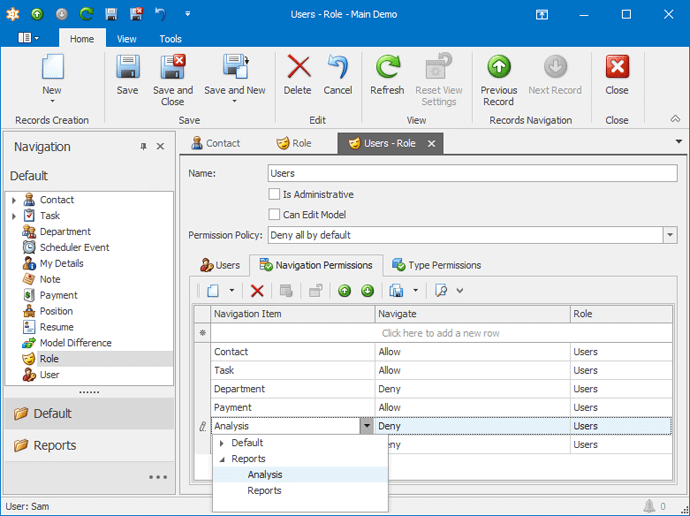The height and width of the screenshot is (516, 690).
Task: Open the View ribbon tab
Action: (127, 39)
